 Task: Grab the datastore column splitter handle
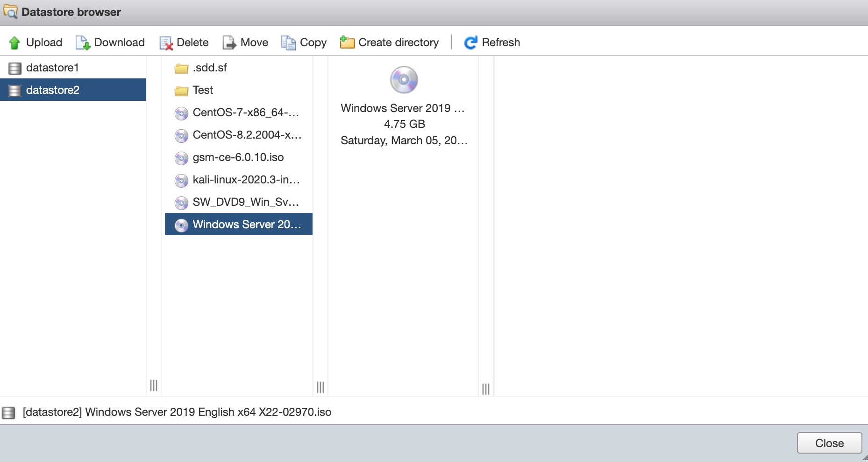[154, 385]
